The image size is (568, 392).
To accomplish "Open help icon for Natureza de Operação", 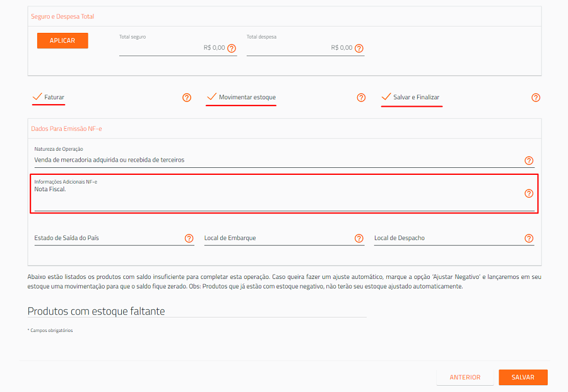I will coord(529,160).
